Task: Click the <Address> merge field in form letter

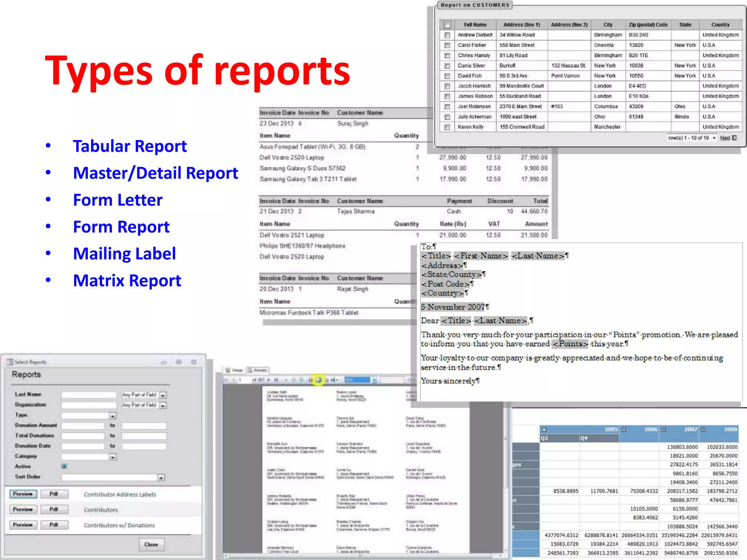Action: click(442, 265)
